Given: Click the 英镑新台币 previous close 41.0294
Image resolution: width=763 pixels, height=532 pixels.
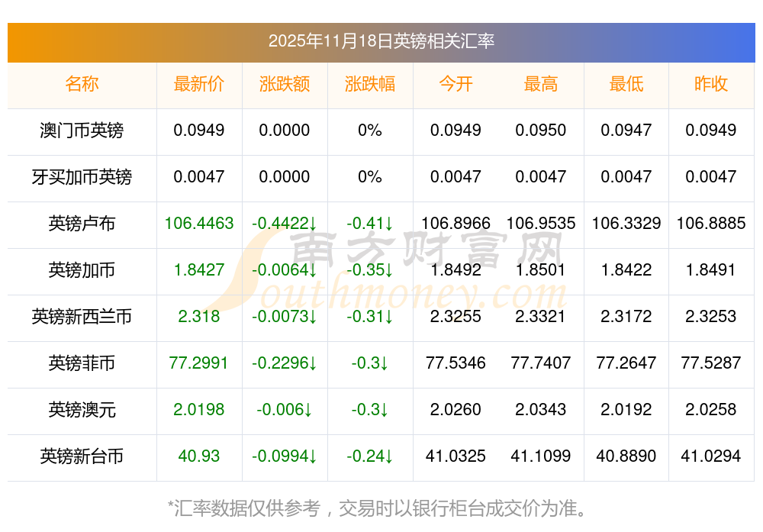Looking at the screenshot, I should (711, 456).
